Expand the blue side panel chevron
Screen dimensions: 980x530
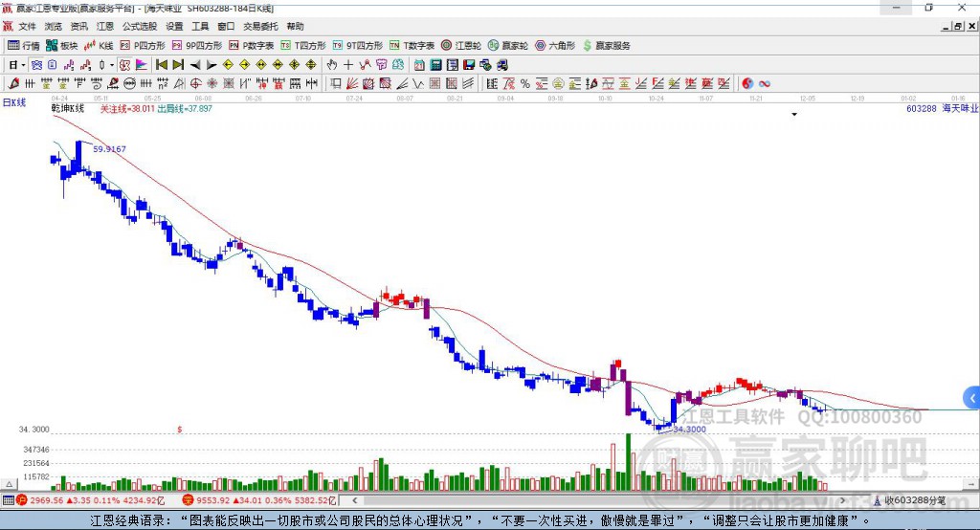(x=972, y=398)
